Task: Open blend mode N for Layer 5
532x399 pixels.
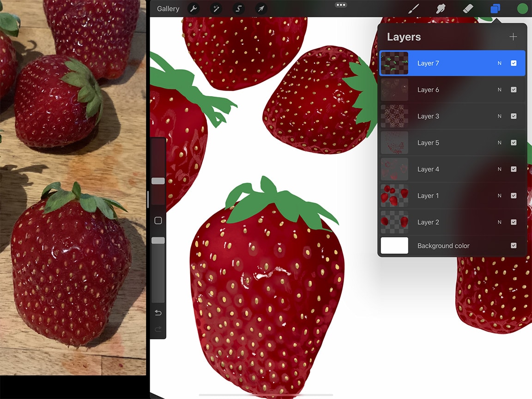Action: (x=499, y=143)
